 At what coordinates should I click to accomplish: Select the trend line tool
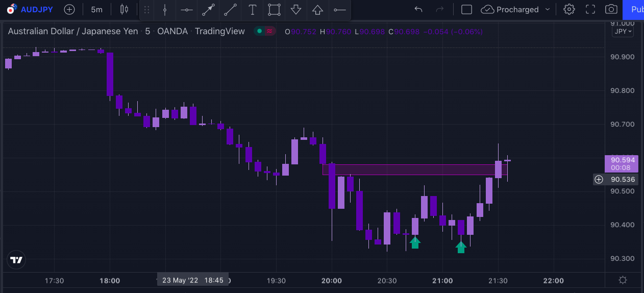[x=230, y=10]
